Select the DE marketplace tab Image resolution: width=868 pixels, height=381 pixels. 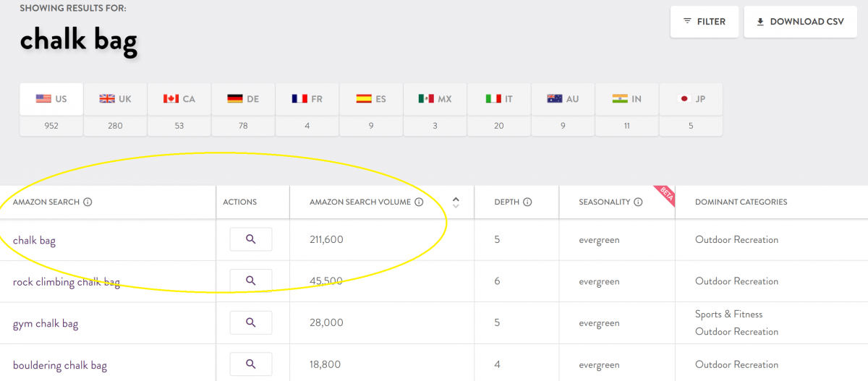pos(243,99)
